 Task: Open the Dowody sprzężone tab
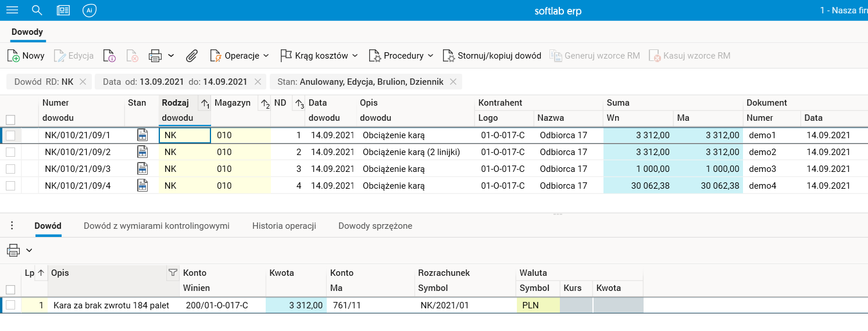click(375, 226)
